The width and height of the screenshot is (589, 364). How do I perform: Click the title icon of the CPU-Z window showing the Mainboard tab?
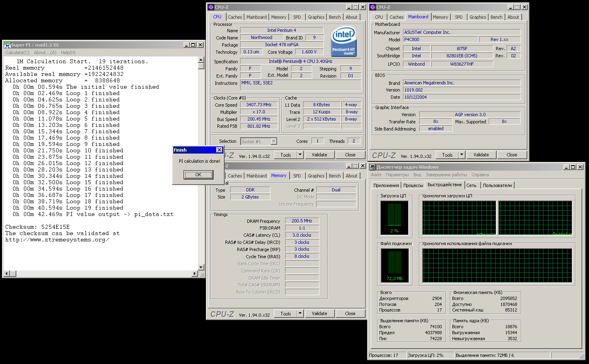coord(373,7)
